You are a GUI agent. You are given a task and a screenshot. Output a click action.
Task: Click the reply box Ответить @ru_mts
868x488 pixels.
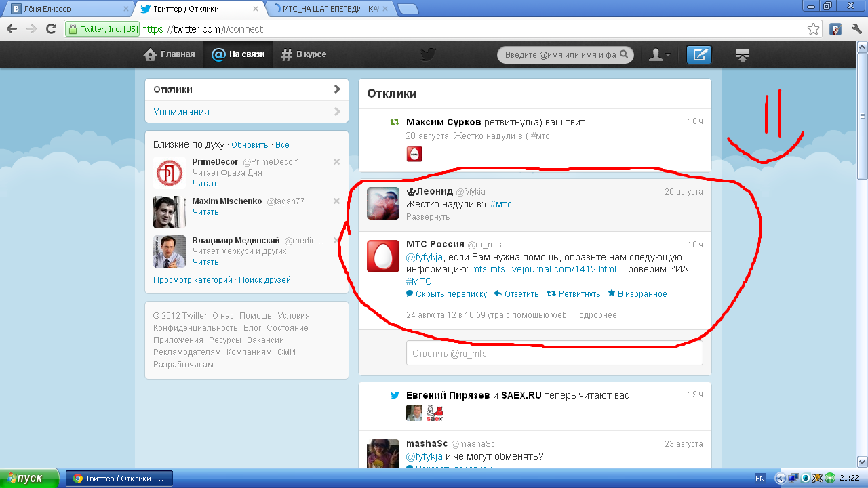point(554,353)
